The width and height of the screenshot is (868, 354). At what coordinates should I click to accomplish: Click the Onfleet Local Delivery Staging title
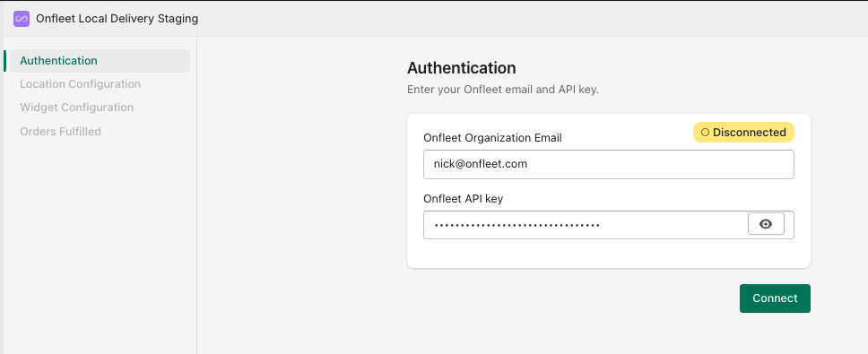pos(117,19)
